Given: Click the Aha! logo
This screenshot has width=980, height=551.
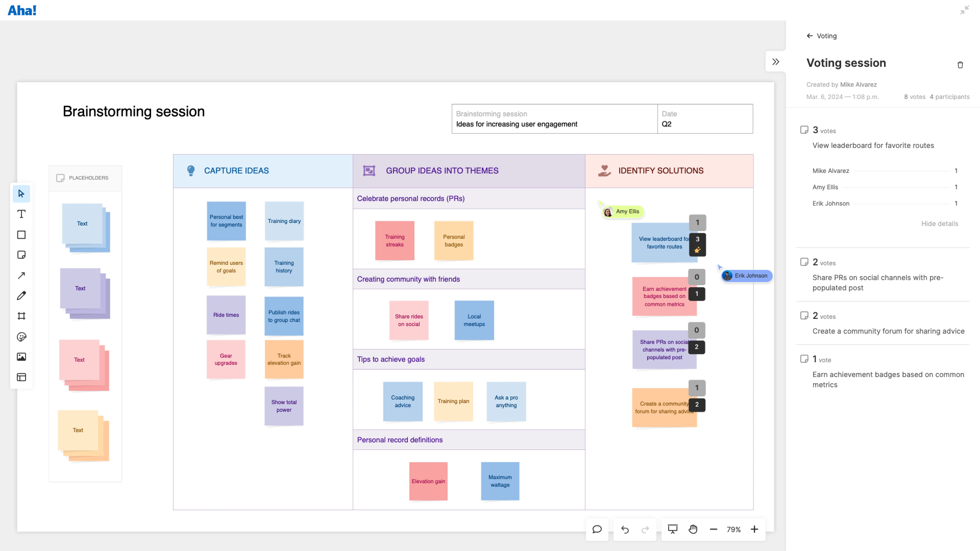Looking at the screenshot, I should (22, 10).
